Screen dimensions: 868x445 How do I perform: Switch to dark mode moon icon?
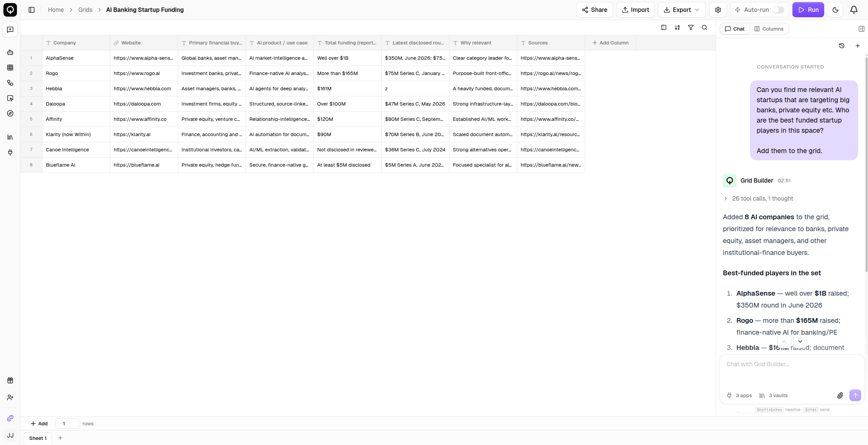click(x=835, y=10)
